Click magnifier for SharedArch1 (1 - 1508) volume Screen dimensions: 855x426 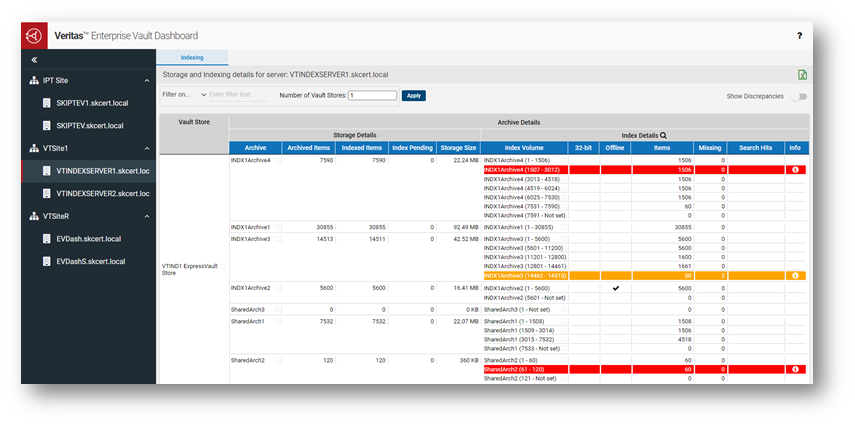(x=563, y=321)
